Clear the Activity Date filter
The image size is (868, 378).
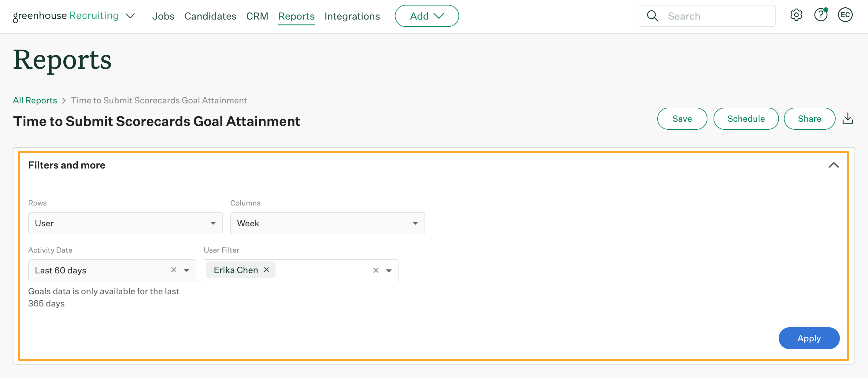pyautogui.click(x=173, y=270)
